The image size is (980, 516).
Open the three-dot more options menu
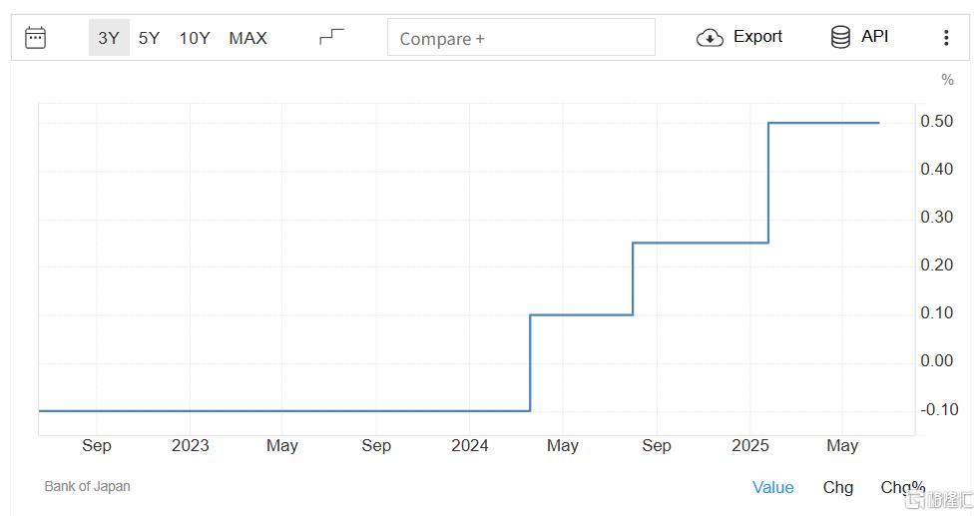[946, 38]
